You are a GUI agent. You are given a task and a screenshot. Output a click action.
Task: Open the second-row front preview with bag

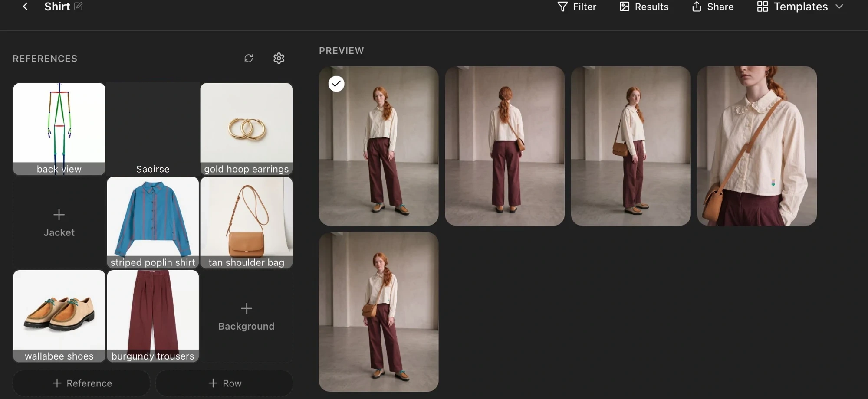point(378,312)
